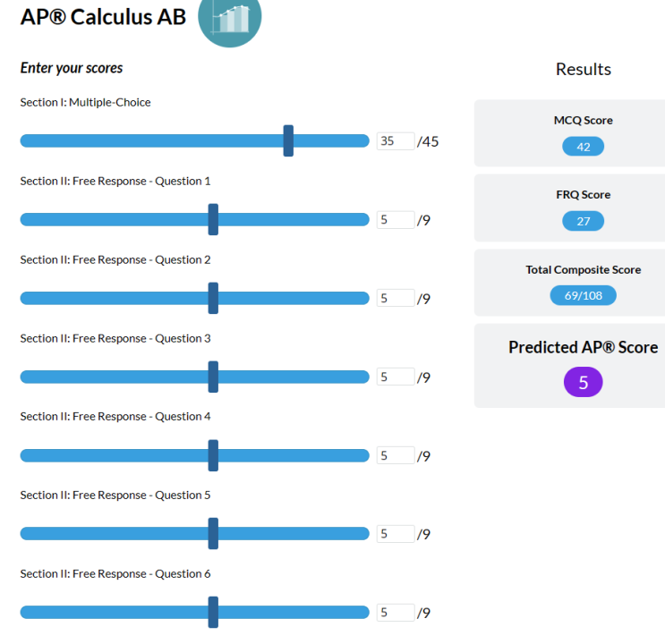Focus the Question 1 score input box
Image resolution: width=665 pixels, height=644 pixels.
[x=396, y=220]
